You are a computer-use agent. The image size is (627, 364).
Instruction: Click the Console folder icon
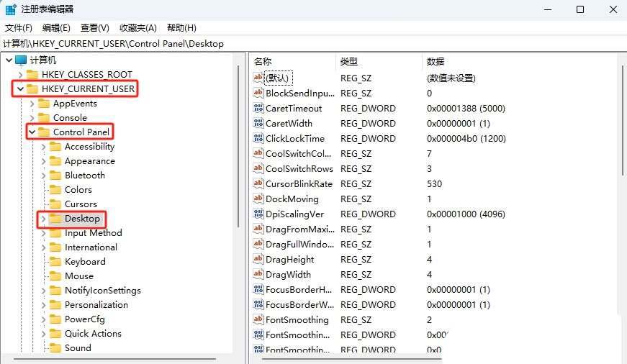44,118
